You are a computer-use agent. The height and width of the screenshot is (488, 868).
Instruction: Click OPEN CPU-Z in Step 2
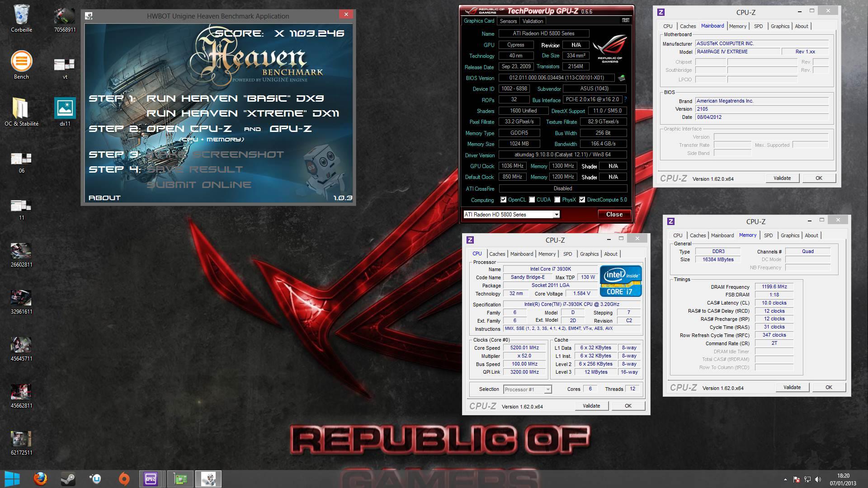pyautogui.click(x=190, y=129)
